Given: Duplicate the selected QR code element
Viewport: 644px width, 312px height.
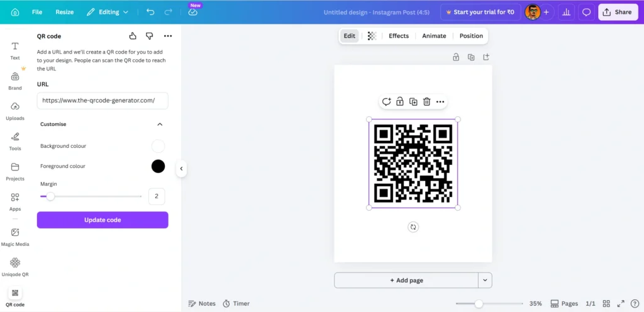Looking at the screenshot, I should point(413,102).
